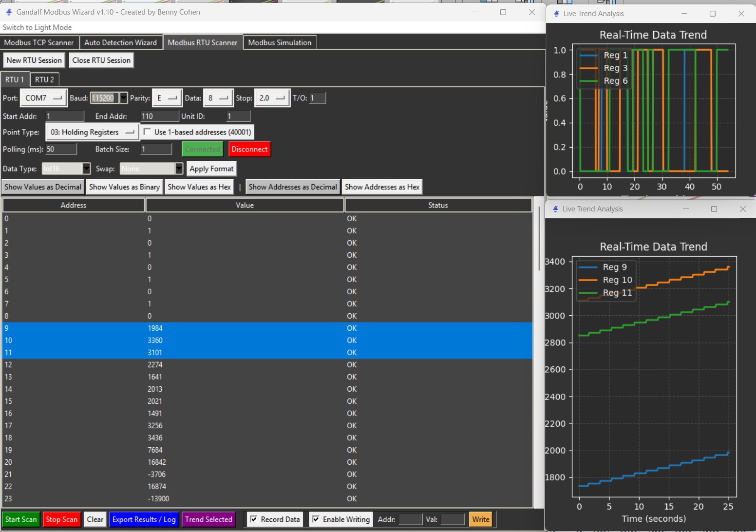Click Reg 6 legend entry in upper trend
756x532 pixels.
click(604, 81)
